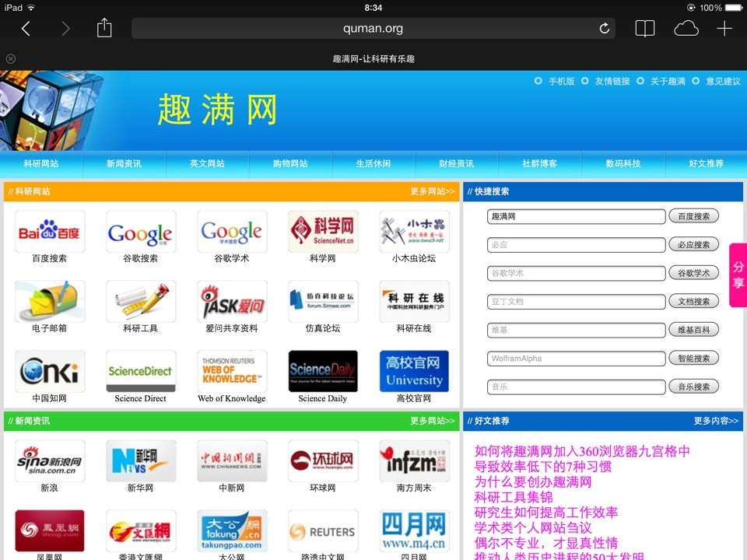Tap the Safari forward arrow
Image resolution: width=747 pixels, height=560 pixels.
point(65,29)
